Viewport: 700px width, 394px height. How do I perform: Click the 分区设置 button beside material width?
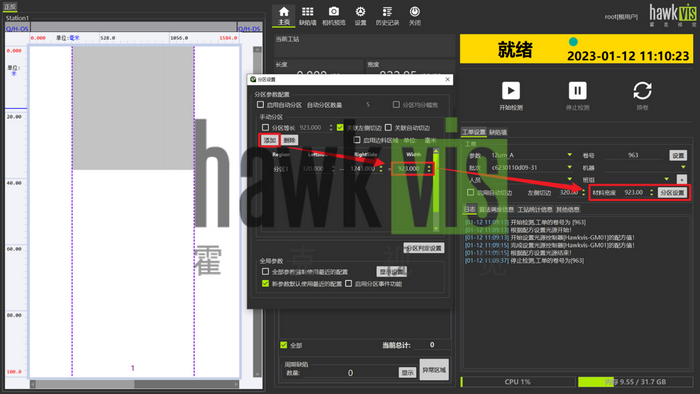click(x=672, y=193)
